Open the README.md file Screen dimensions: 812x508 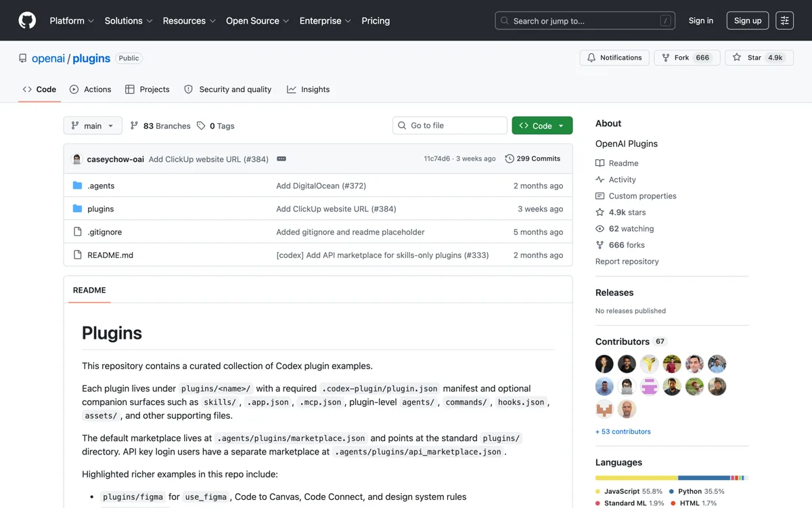[110, 255]
